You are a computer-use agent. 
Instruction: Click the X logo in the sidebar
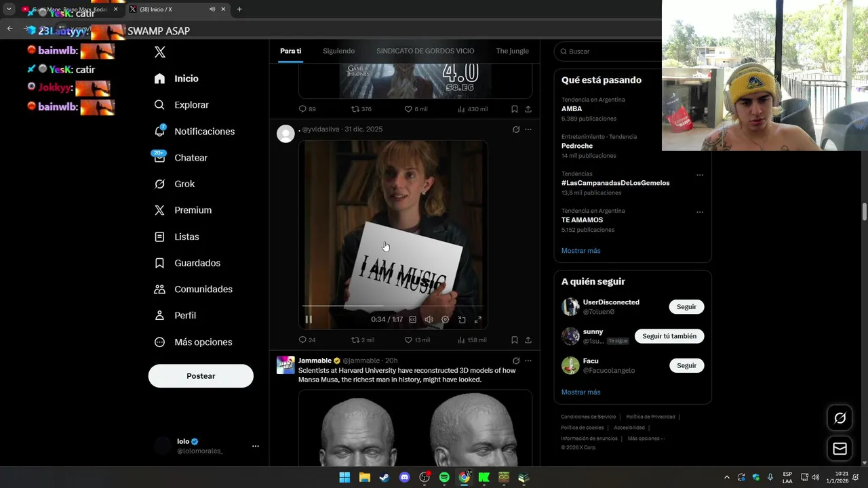(159, 52)
